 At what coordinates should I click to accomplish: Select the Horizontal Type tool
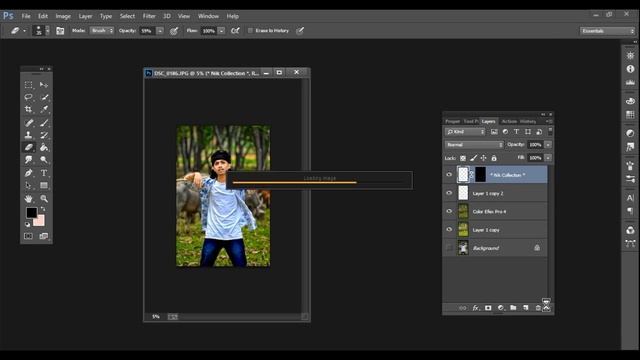tap(44, 173)
